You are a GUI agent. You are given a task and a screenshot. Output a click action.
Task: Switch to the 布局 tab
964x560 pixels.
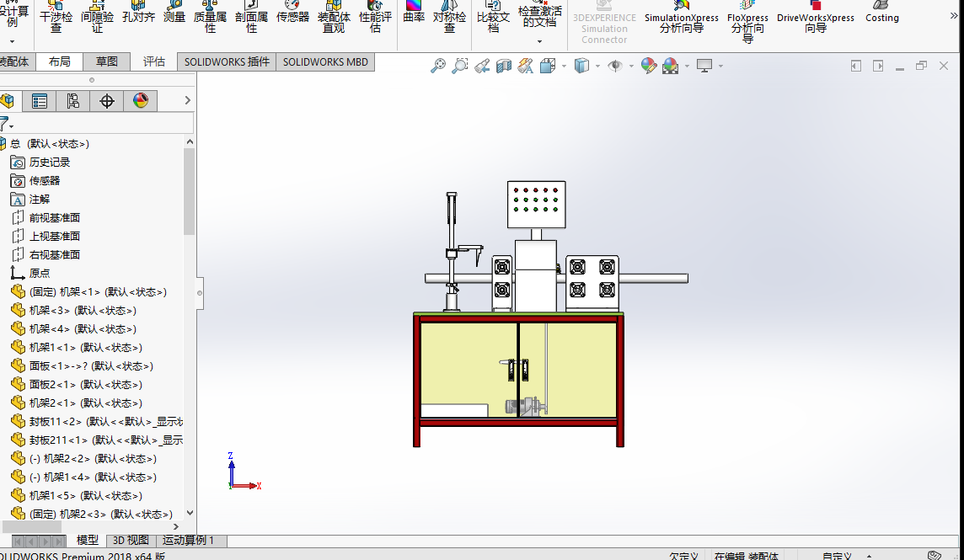pos(60,61)
